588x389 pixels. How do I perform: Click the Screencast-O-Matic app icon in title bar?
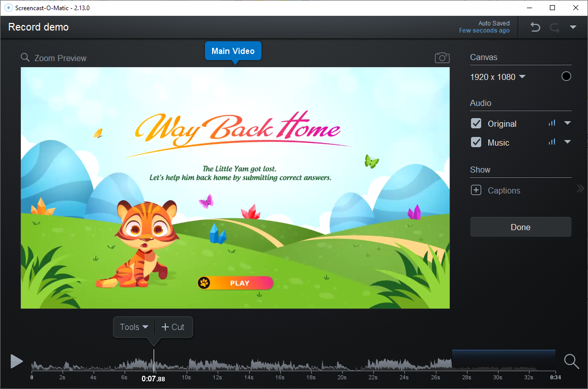pyautogui.click(x=8, y=8)
